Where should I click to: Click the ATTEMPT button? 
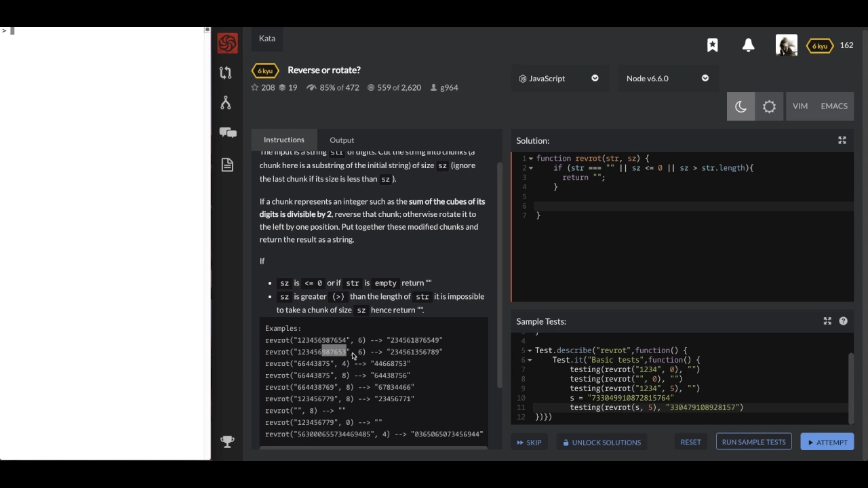click(x=827, y=443)
